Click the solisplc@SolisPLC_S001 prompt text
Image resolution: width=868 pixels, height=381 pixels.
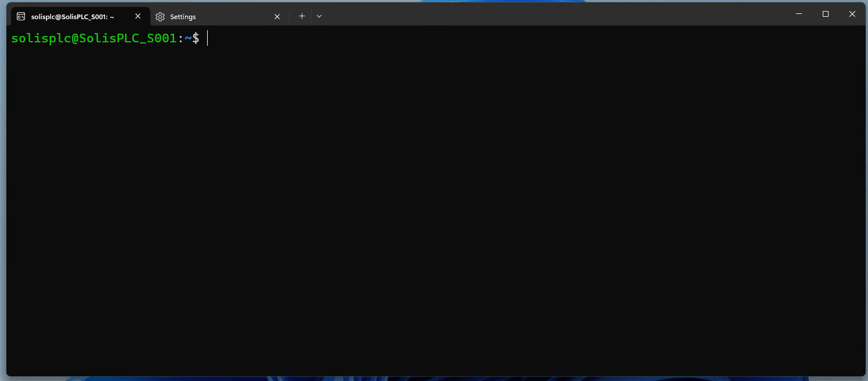93,38
